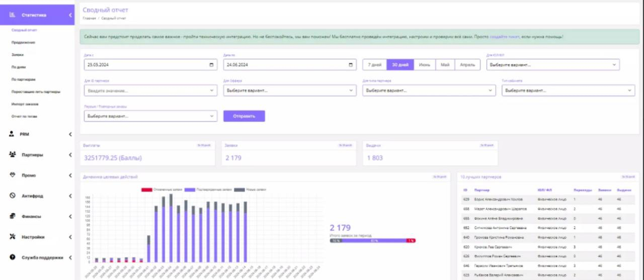Click the Финансы coins icon
Image resolution: width=644 pixels, height=280 pixels.
click(13, 216)
